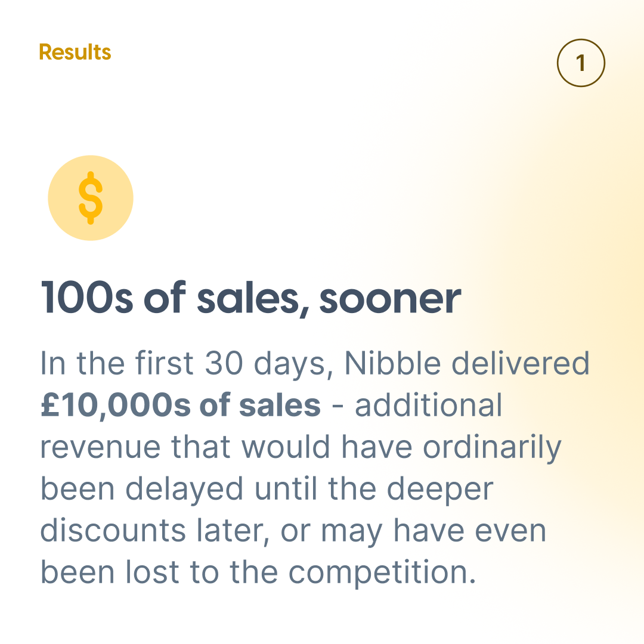Click the word 'until' in the paragraph

pyautogui.click(x=286, y=488)
